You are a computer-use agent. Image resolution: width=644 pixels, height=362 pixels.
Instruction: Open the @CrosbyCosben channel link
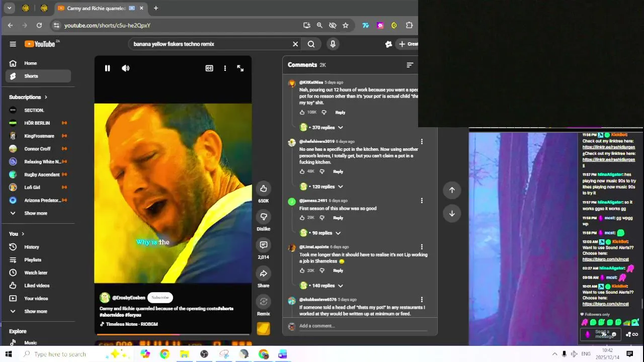coord(129,298)
